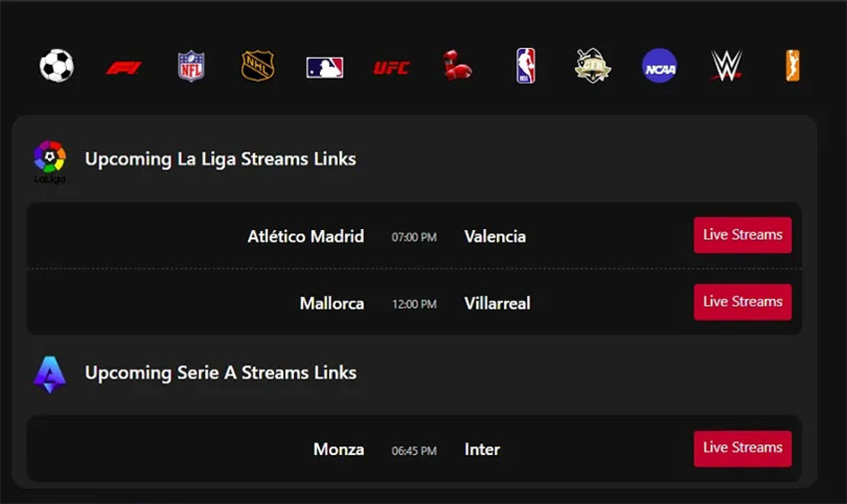Open the WWE logo category
This screenshot has height=504, width=847.
pyautogui.click(x=726, y=66)
